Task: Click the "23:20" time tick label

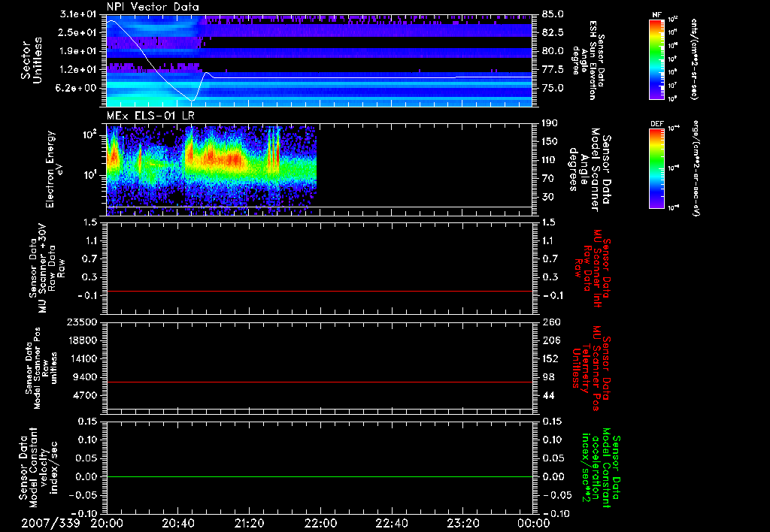Action: pyautogui.click(x=462, y=523)
